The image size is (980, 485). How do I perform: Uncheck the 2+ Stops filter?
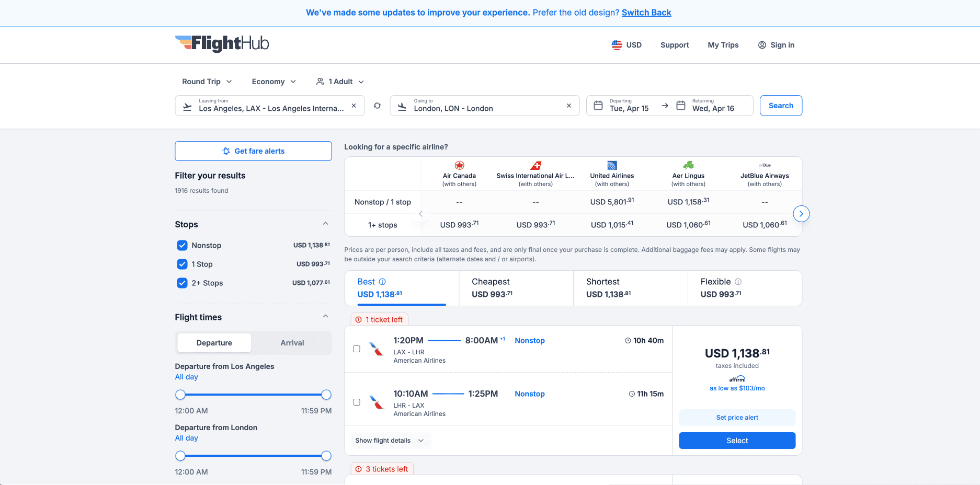pos(182,283)
